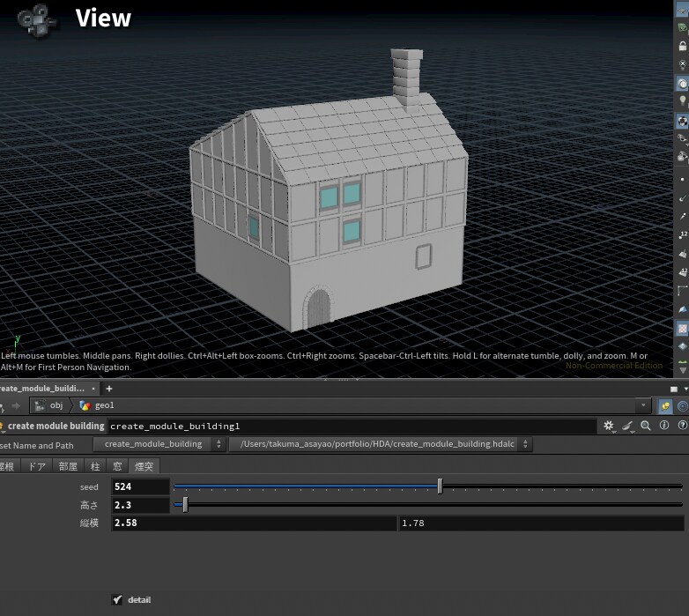Toggle the primitive numbers '12' plane icon
This screenshot has width=689, height=616.
683,272
